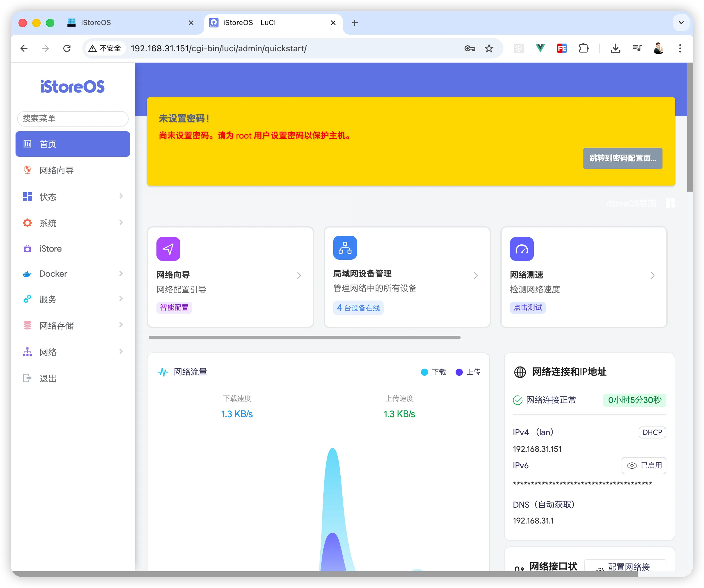Expand the 网络 submenu chevron

121,351
